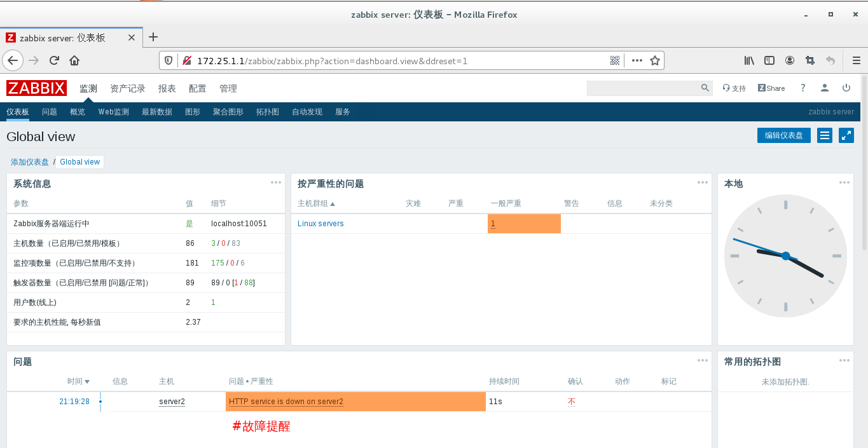Click the orange 一般严重 count cell
Screen dimensions: 868x448
coord(524,224)
